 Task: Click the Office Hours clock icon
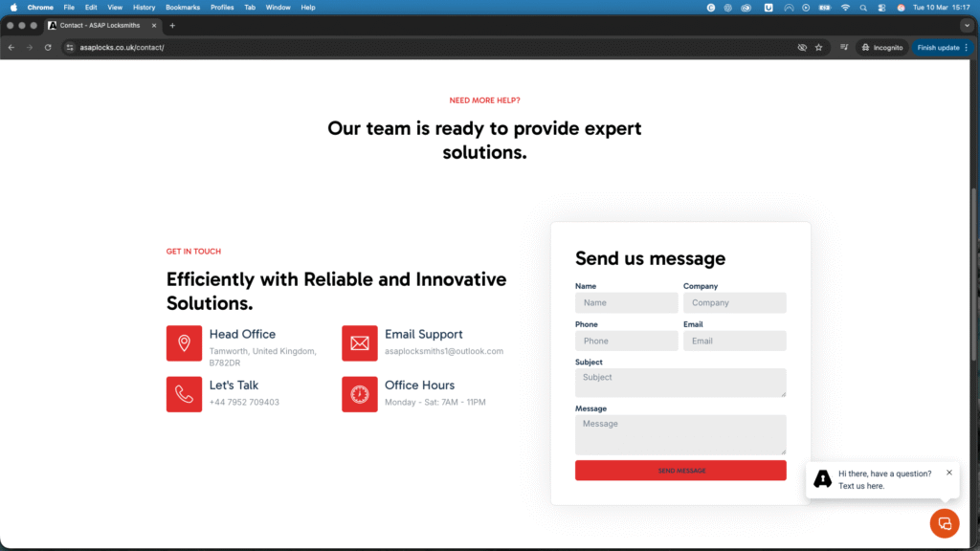360,394
